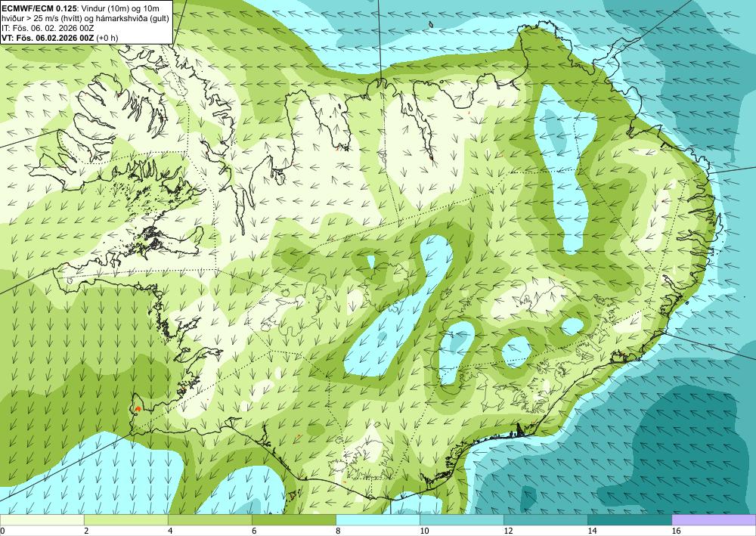Click the legend scale label '8'
The image size is (756, 536).
tap(337, 531)
